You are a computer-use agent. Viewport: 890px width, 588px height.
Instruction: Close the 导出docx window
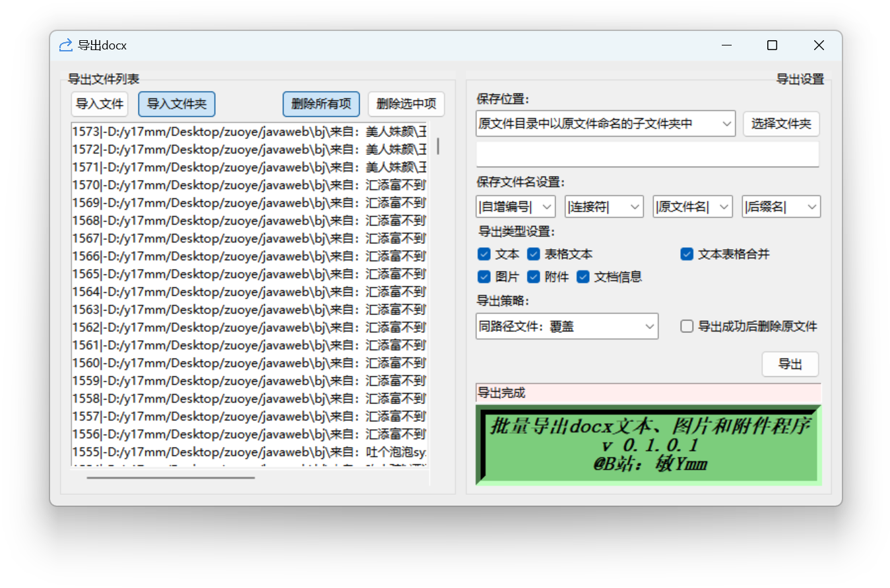819,45
